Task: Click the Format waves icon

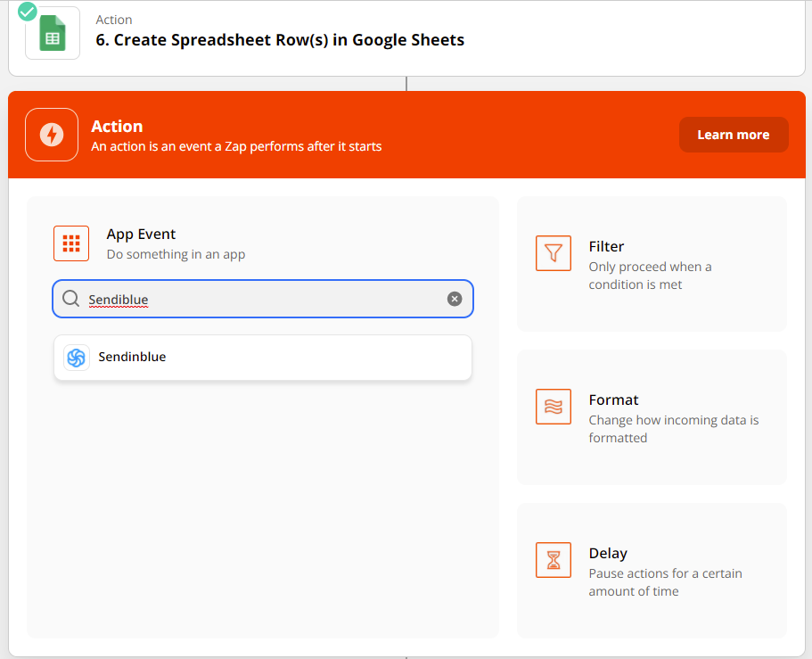Action: tap(554, 407)
